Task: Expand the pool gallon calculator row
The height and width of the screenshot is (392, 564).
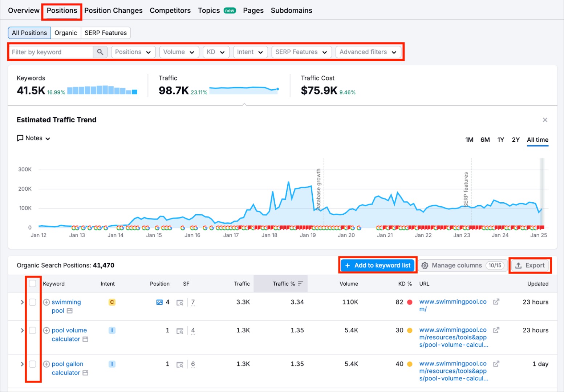Action: pyautogui.click(x=22, y=364)
